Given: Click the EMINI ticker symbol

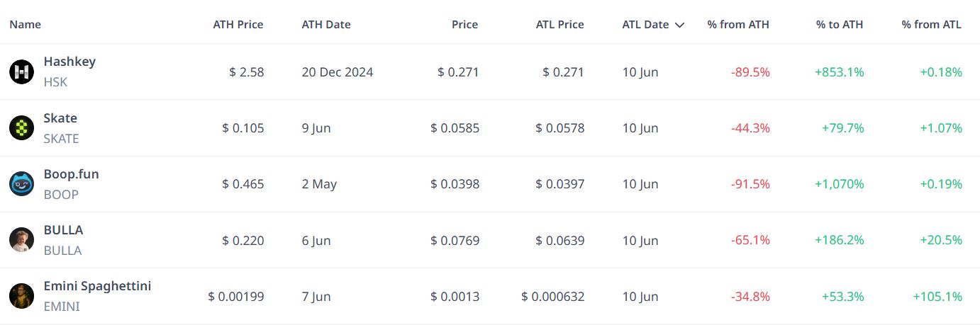Looking at the screenshot, I should [62, 307].
